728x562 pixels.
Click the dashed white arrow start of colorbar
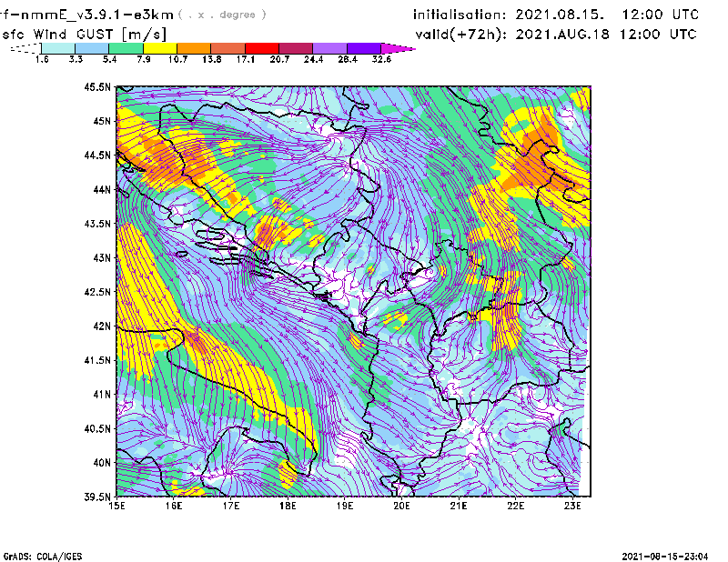25,48
